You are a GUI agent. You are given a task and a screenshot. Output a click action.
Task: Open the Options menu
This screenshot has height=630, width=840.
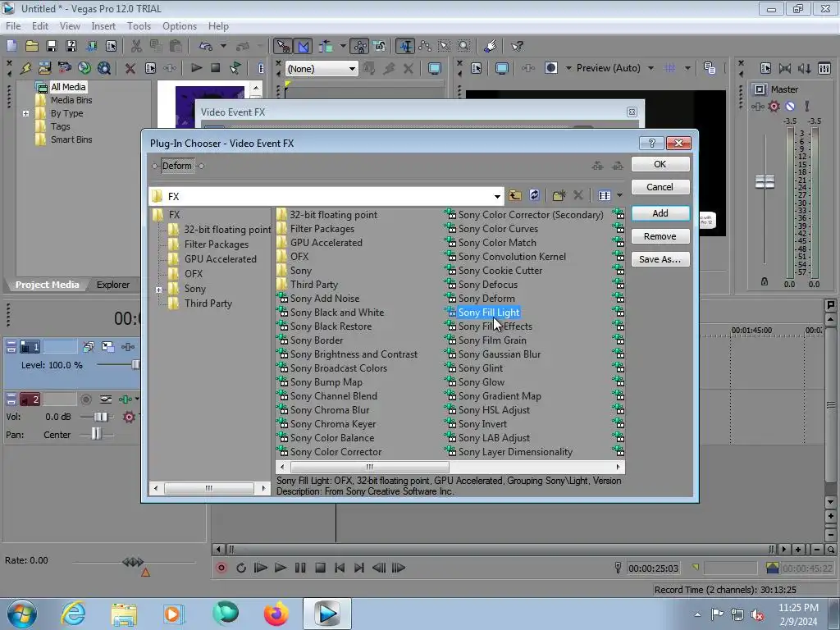(x=180, y=25)
